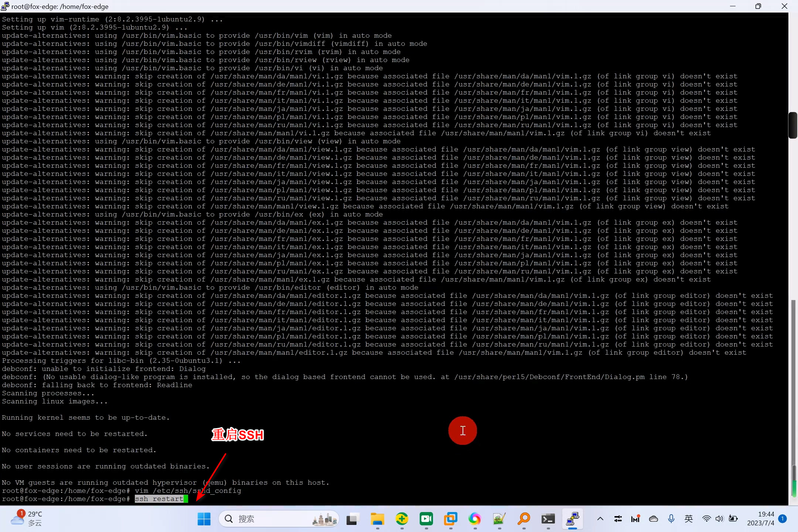Open the notification badge in tray

(782, 519)
